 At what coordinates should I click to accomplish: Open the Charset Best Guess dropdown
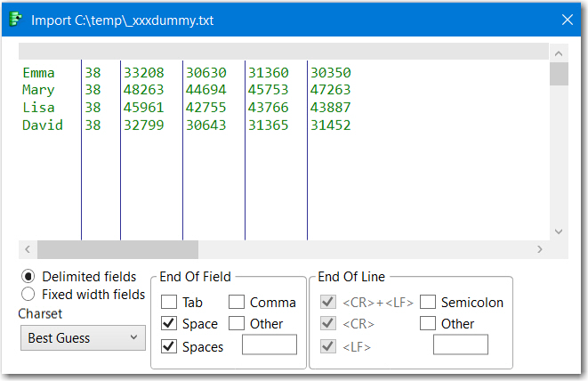pyautogui.click(x=83, y=337)
